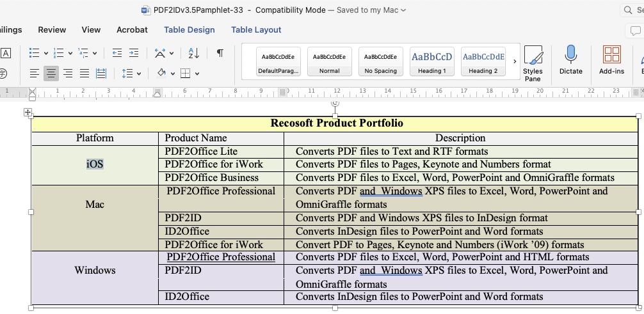The width and height of the screenshot is (644, 314).
Task: Open the document title saved-location chevron
Action: (x=403, y=10)
